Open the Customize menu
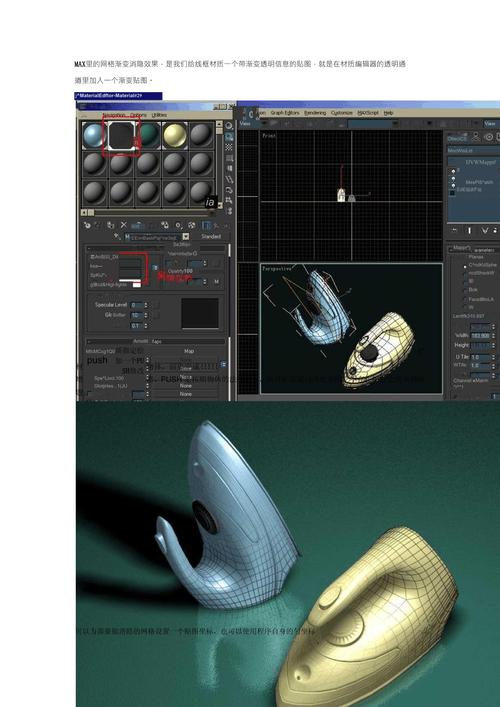The image size is (500, 707). click(x=342, y=113)
